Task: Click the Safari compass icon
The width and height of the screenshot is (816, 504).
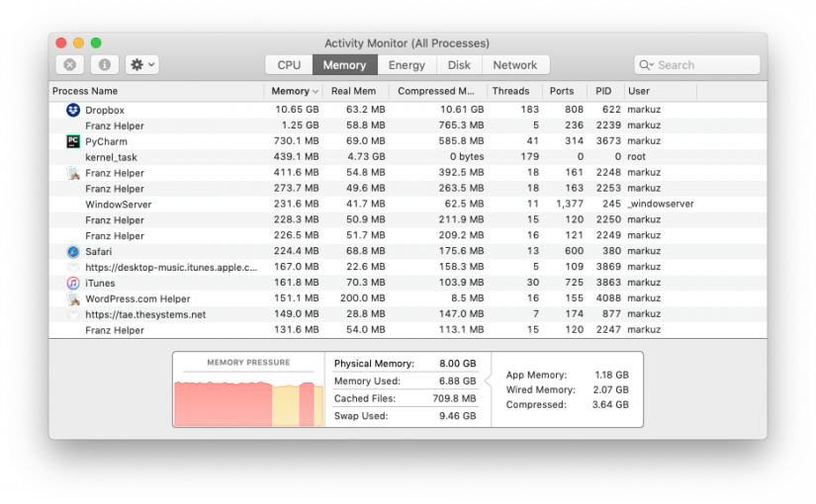Action: pos(73,251)
